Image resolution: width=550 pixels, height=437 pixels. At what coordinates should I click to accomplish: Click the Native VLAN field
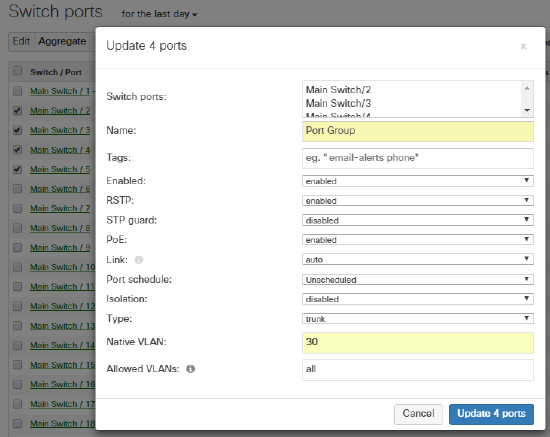(x=418, y=343)
